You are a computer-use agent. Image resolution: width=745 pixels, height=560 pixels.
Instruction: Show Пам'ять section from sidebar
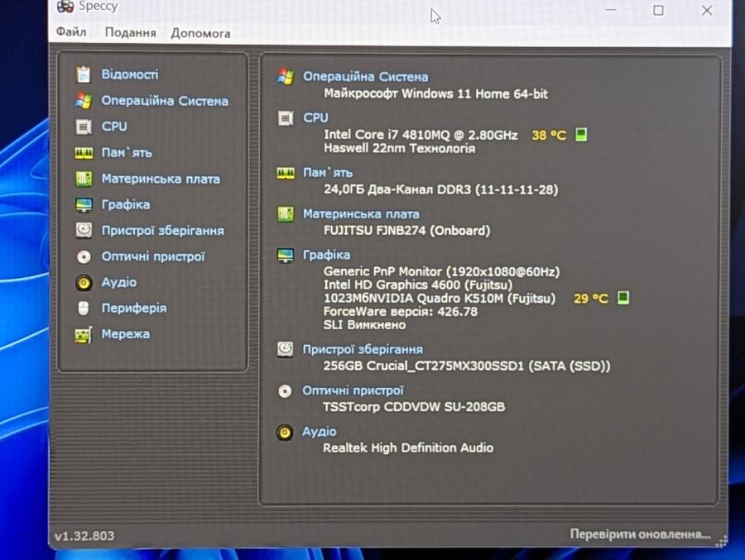click(127, 153)
